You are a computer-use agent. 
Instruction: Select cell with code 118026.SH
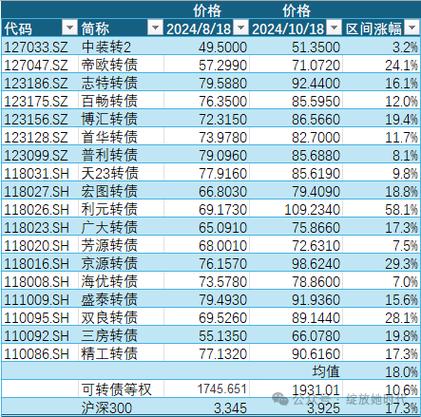[40, 209]
